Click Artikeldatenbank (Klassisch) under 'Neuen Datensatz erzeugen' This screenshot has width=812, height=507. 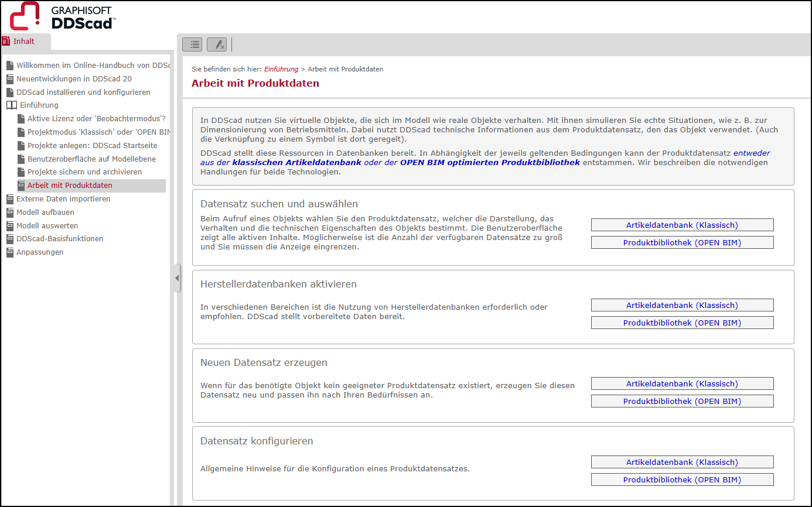[682, 383]
